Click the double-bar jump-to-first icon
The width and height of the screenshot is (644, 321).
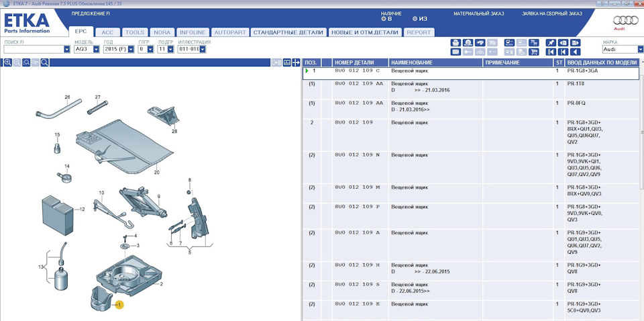551,52
